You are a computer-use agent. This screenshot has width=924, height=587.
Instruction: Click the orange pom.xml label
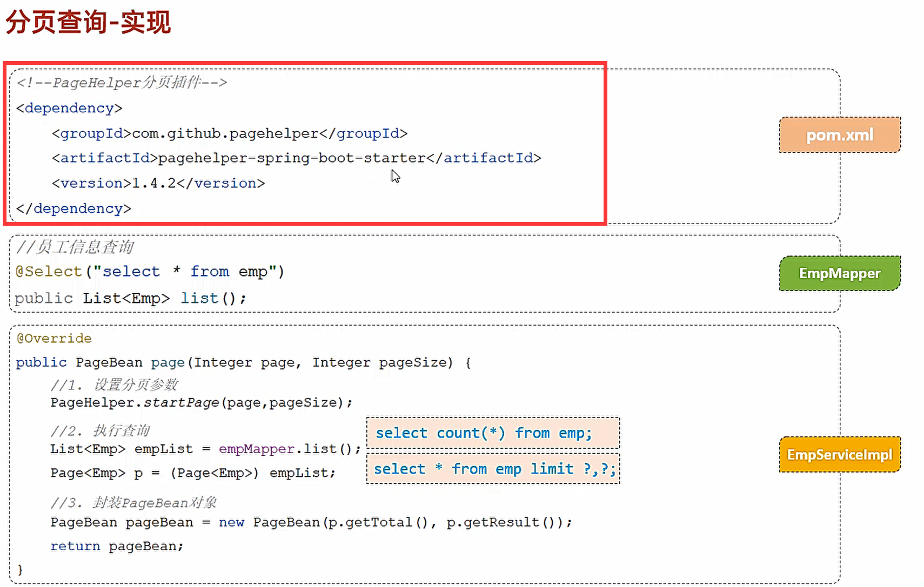(840, 134)
